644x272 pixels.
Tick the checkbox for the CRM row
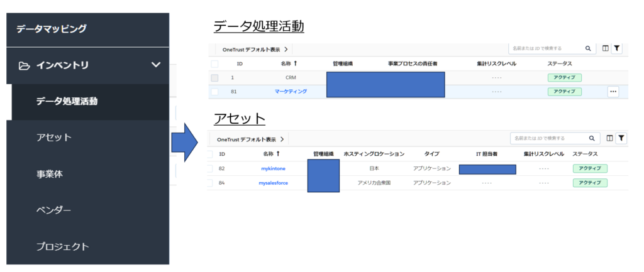pyautogui.click(x=214, y=78)
